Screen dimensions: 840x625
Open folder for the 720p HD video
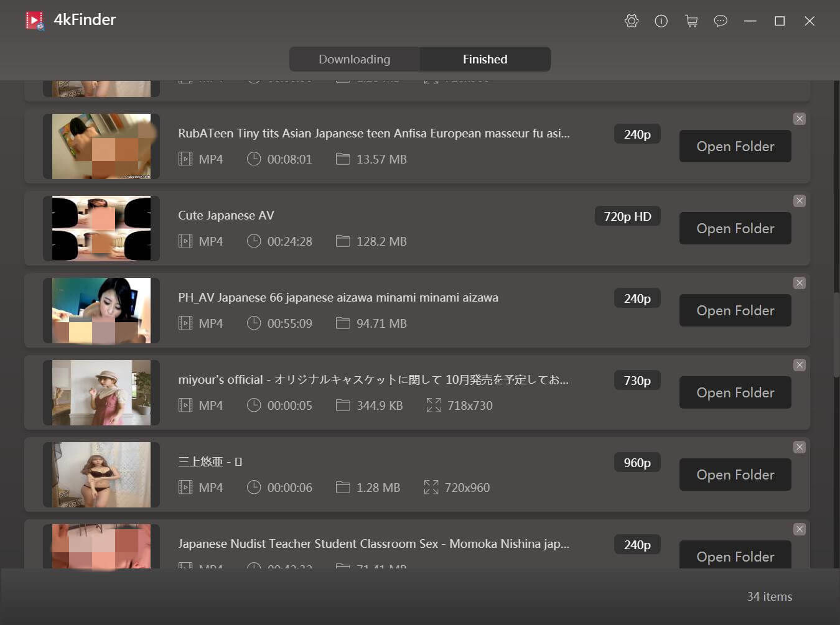pyautogui.click(x=735, y=228)
